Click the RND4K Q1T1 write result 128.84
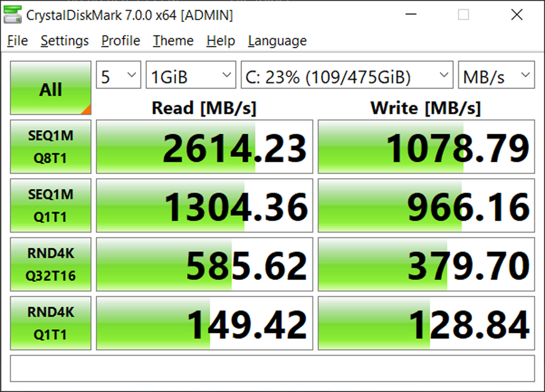The image size is (545, 392). [x=426, y=323]
